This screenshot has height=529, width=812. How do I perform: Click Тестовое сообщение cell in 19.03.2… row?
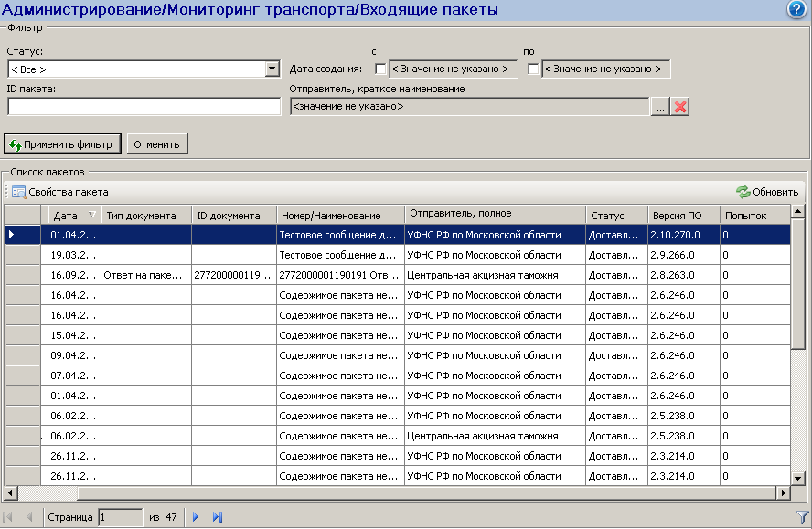pyautogui.click(x=340, y=255)
